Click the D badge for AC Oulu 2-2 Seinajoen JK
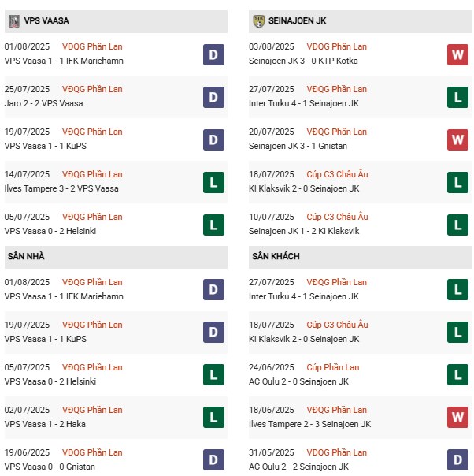 coord(457,460)
